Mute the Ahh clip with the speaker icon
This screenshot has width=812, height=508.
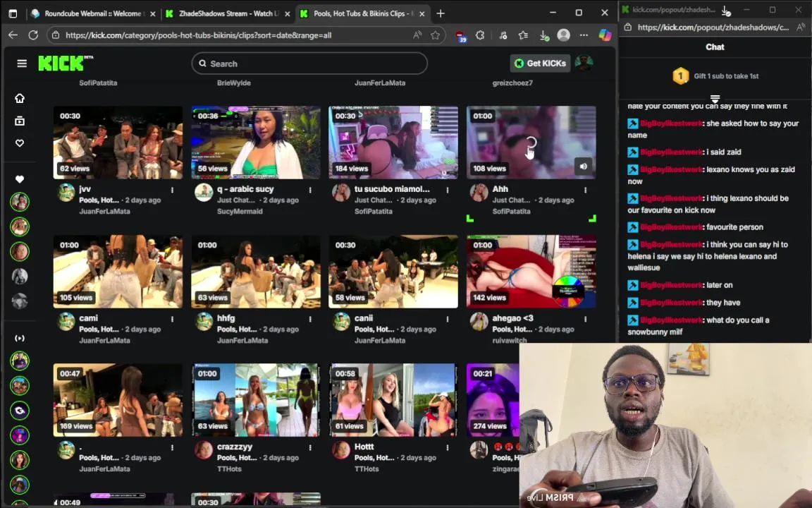[584, 166]
